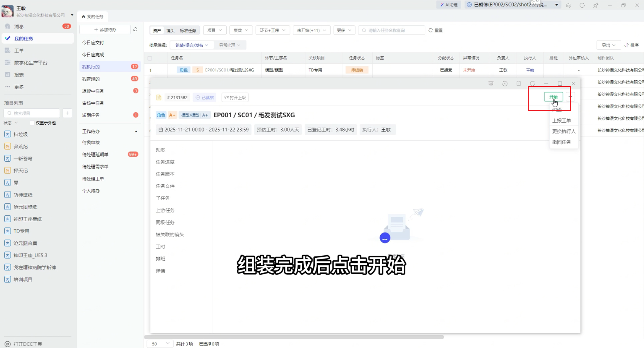Select 更换执行人 from the dropdown menu
The height and width of the screenshot is (348, 644).
(563, 132)
